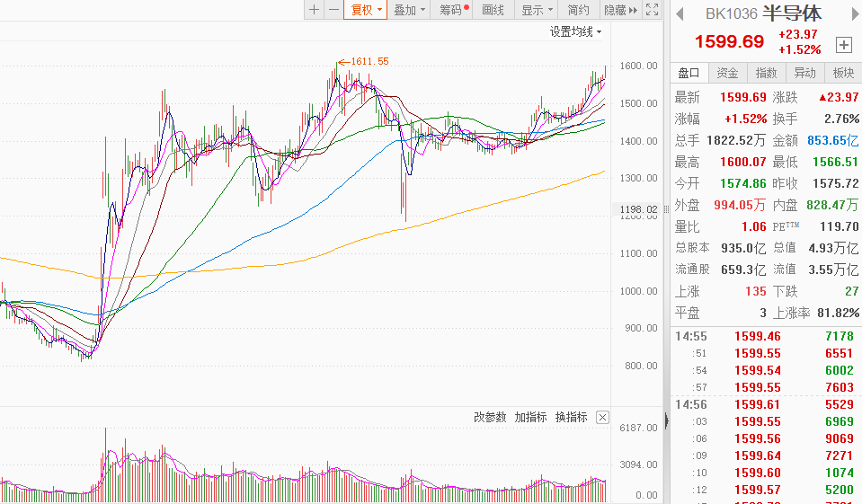
Task: Close the volume indicator panel
Action: pos(602,418)
